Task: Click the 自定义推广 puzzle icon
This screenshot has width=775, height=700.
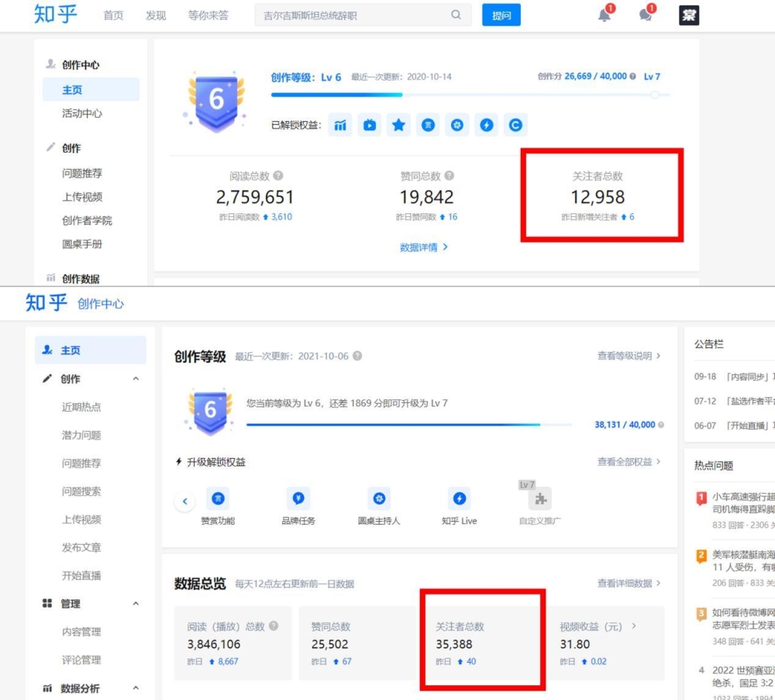Action: tap(540, 498)
